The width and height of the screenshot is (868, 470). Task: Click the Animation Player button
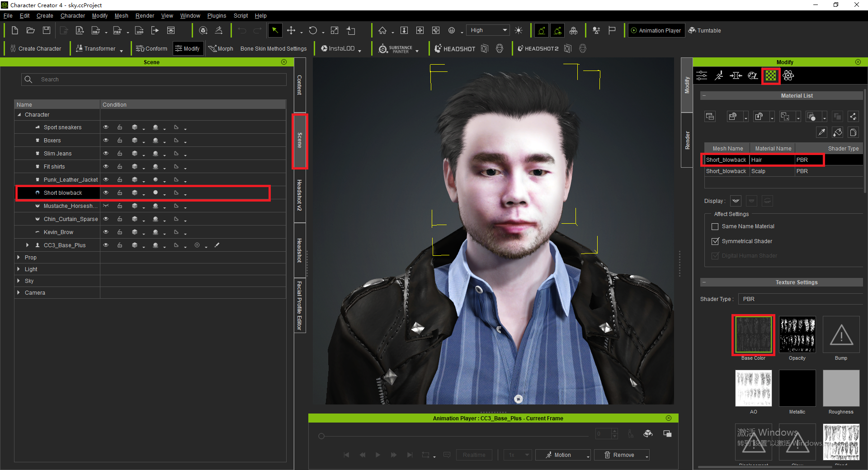coord(656,30)
